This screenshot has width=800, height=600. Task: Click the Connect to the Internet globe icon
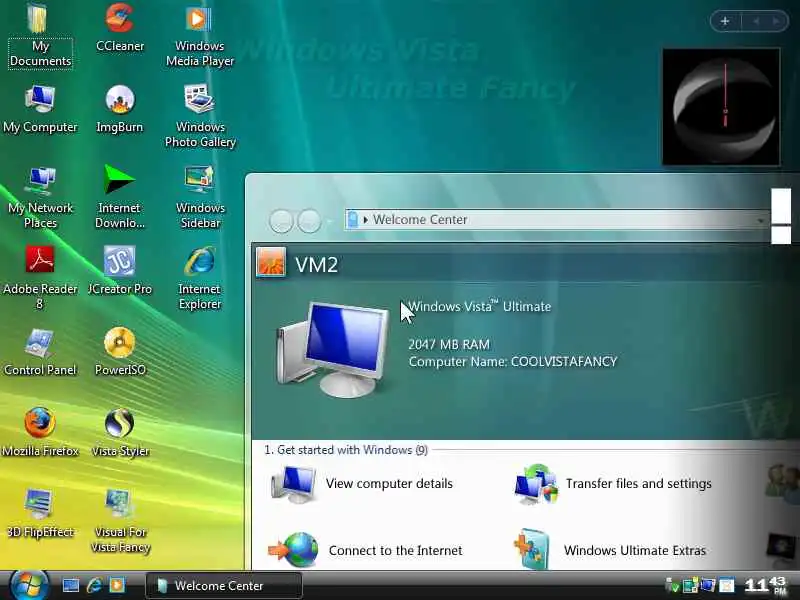point(294,550)
